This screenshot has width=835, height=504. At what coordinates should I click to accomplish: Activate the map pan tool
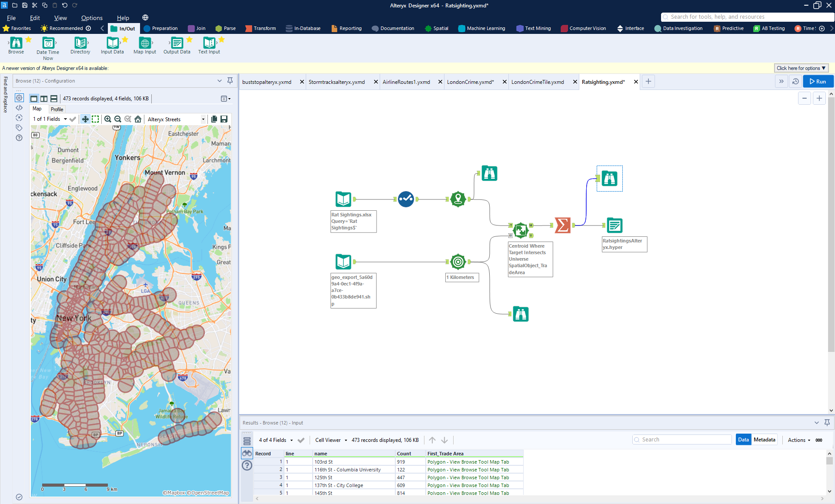(x=85, y=119)
